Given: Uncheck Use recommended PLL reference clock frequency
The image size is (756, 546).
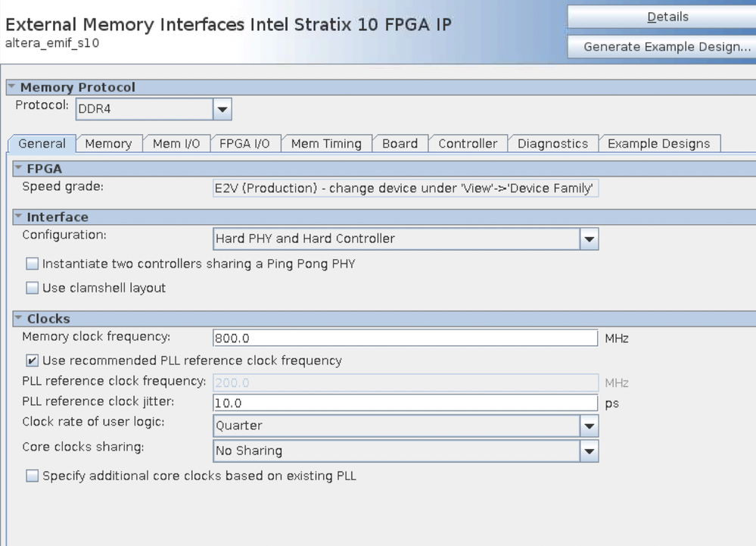Looking at the screenshot, I should [33, 360].
